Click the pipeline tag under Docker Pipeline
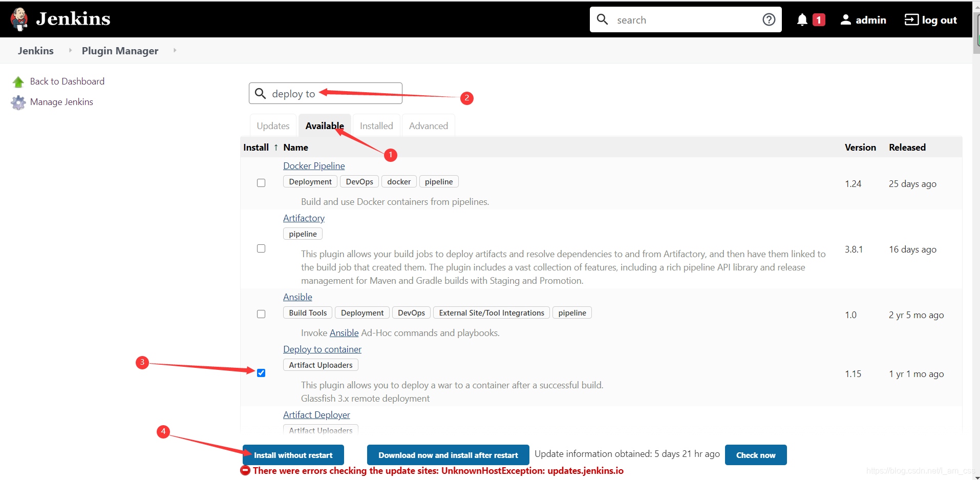 439,182
